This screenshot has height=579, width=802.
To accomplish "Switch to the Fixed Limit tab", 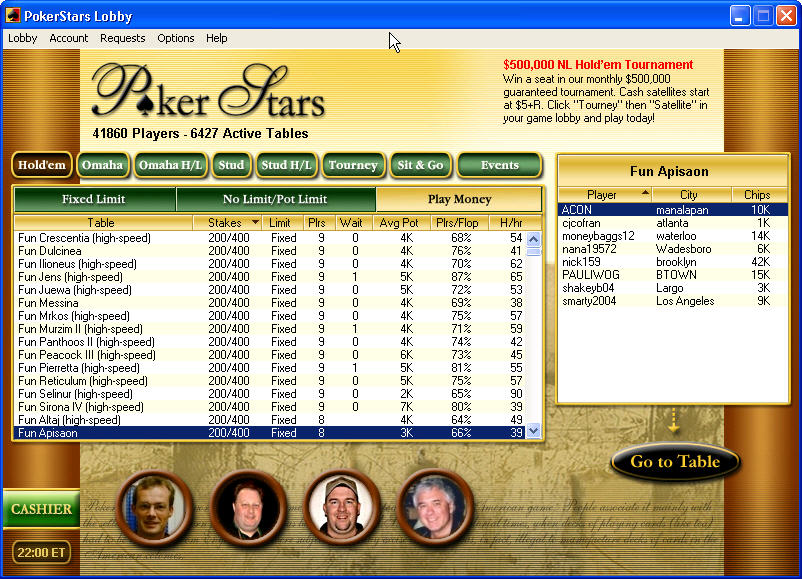I will (94, 199).
